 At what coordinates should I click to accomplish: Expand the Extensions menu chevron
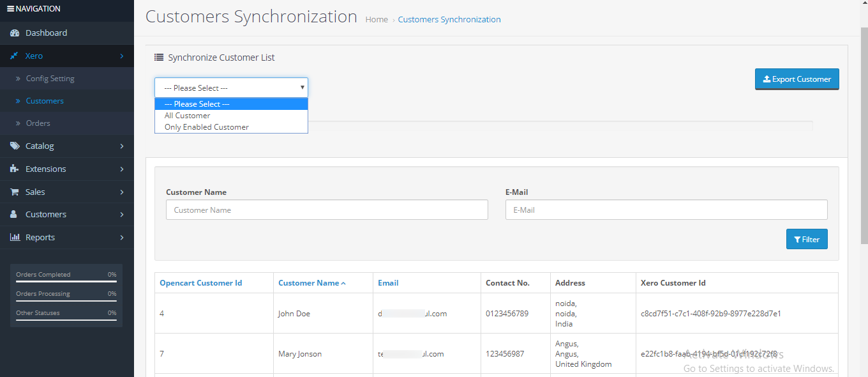pyautogui.click(x=122, y=169)
